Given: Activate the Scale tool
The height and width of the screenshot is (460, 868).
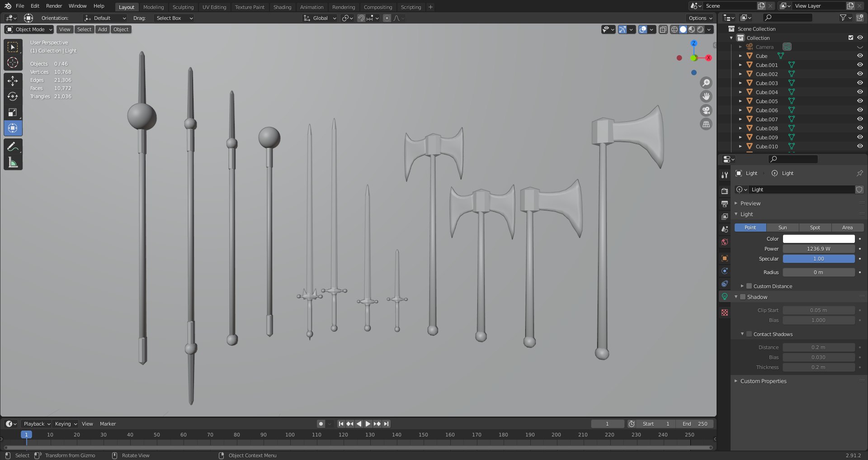Looking at the screenshot, I should pyautogui.click(x=13, y=112).
